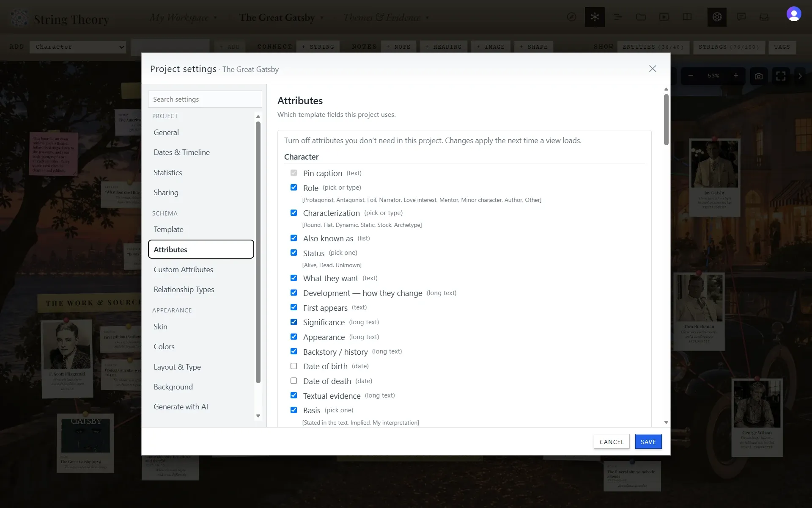Image resolution: width=812 pixels, height=508 pixels.
Task: Open General settings section
Action: pyautogui.click(x=201, y=133)
